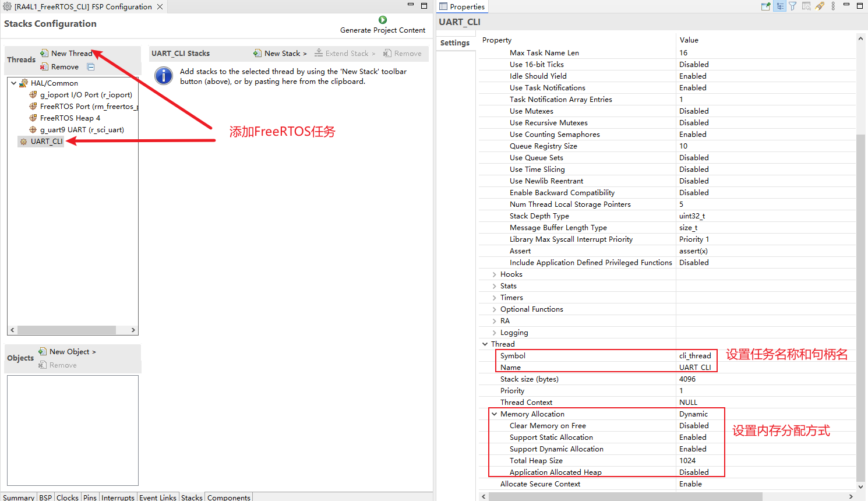Collapse the Memory Allocation property group
The width and height of the screenshot is (868, 501).
point(494,414)
